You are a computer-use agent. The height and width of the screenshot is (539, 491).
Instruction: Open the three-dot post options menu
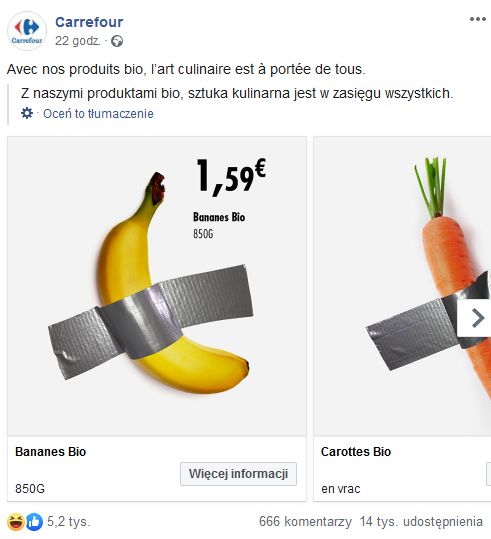point(478,19)
